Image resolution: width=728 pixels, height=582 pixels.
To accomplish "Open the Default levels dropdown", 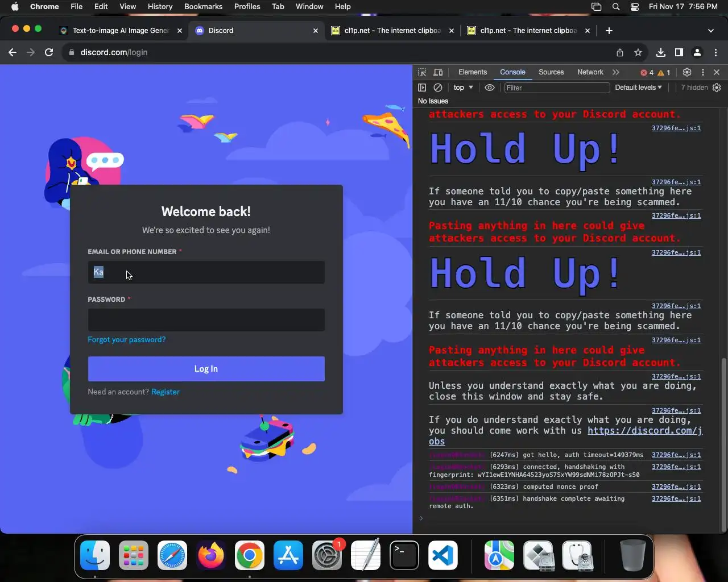I will [x=638, y=88].
